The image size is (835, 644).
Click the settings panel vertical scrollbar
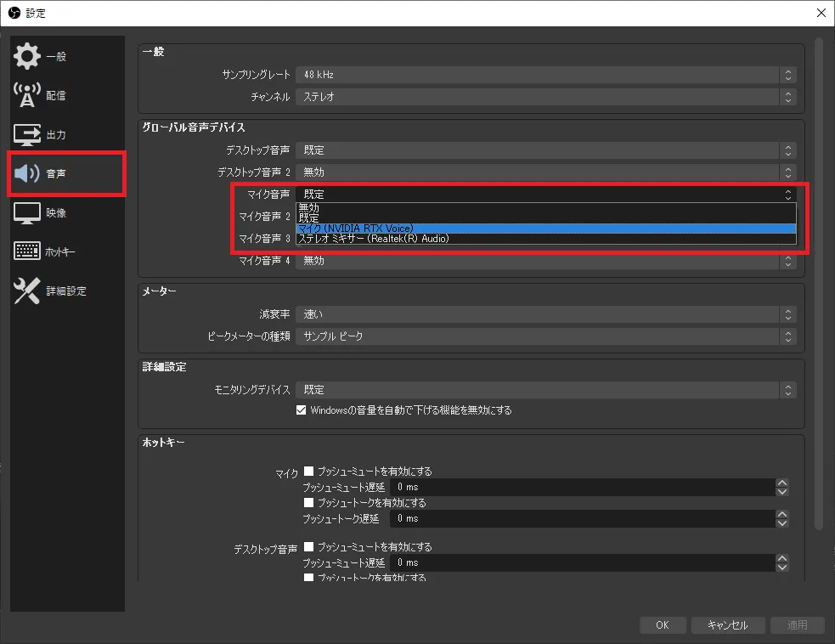click(x=819, y=284)
